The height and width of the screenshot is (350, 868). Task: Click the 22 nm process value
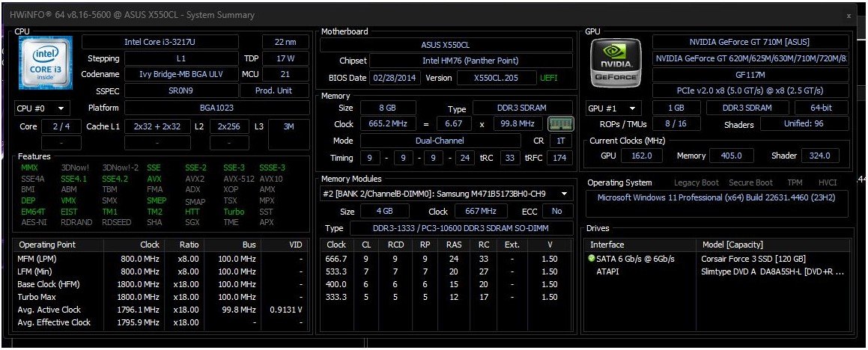coord(285,42)
